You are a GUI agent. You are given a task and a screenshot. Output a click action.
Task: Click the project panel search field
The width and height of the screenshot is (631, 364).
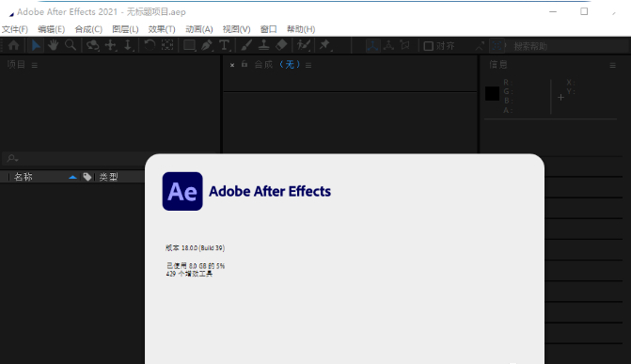tap(74, 158)
